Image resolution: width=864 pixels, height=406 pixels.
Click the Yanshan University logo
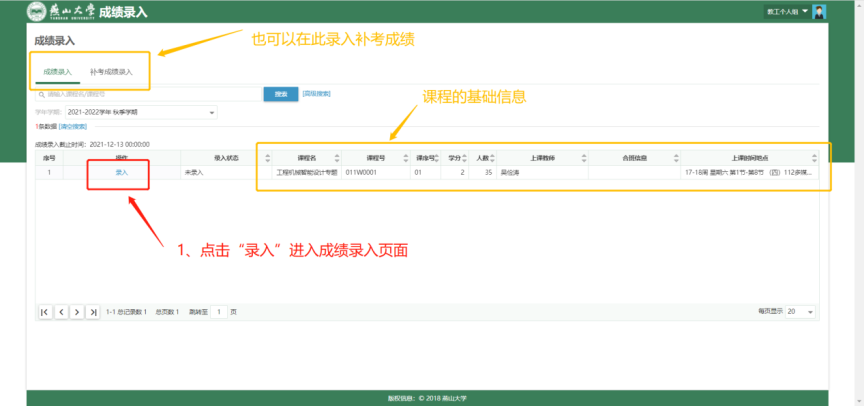(x=61, y=12)
